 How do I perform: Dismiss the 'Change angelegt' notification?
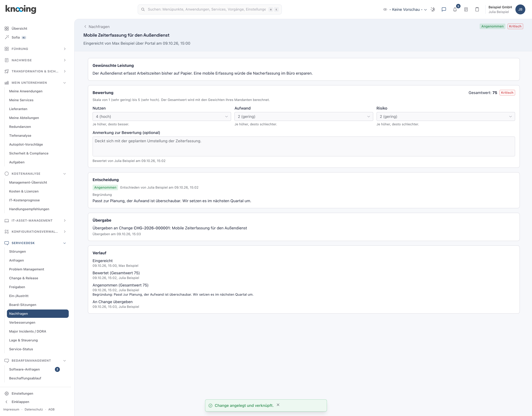[x=278, y=405]
